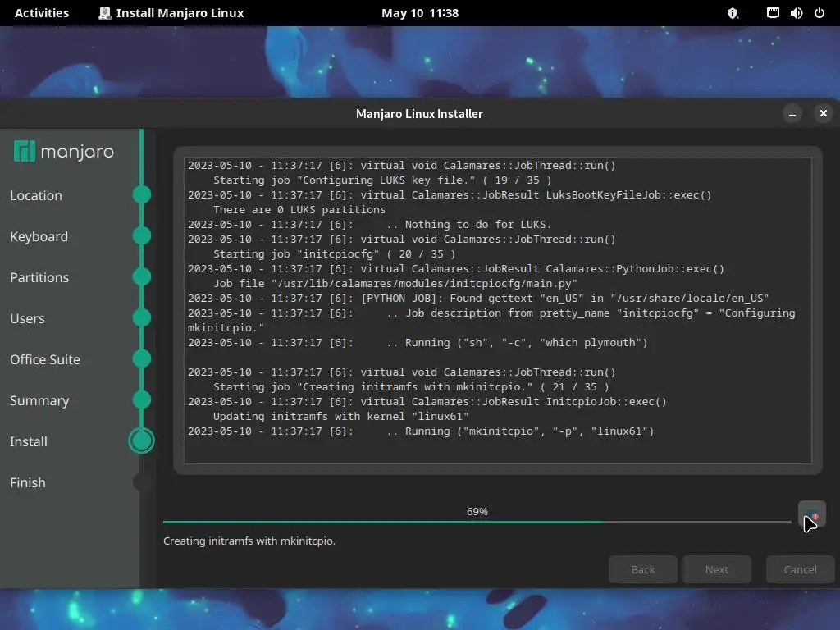Close the Manjaro Linux Installer window
The width and height of the screenshot is (840, 630).
pos(824,113)
